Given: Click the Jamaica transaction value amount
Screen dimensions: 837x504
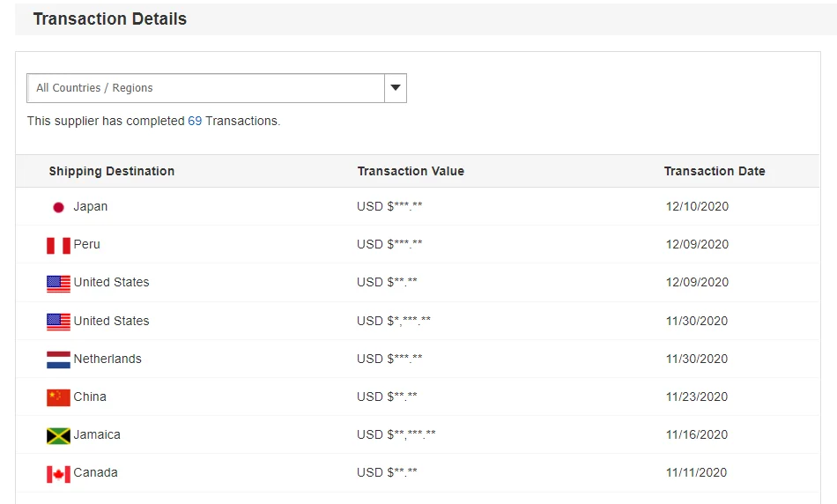Looking at the screenshot, I should coord(396,434).
